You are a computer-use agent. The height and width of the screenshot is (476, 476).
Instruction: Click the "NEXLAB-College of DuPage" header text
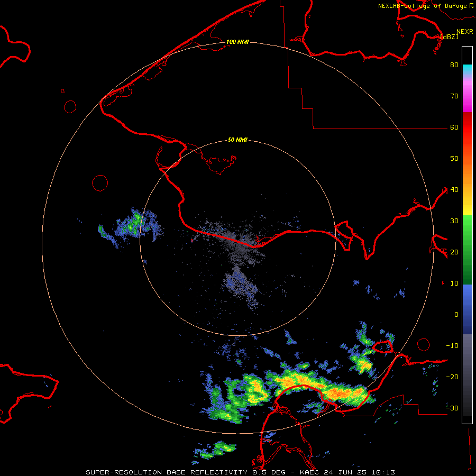(422, 6)
